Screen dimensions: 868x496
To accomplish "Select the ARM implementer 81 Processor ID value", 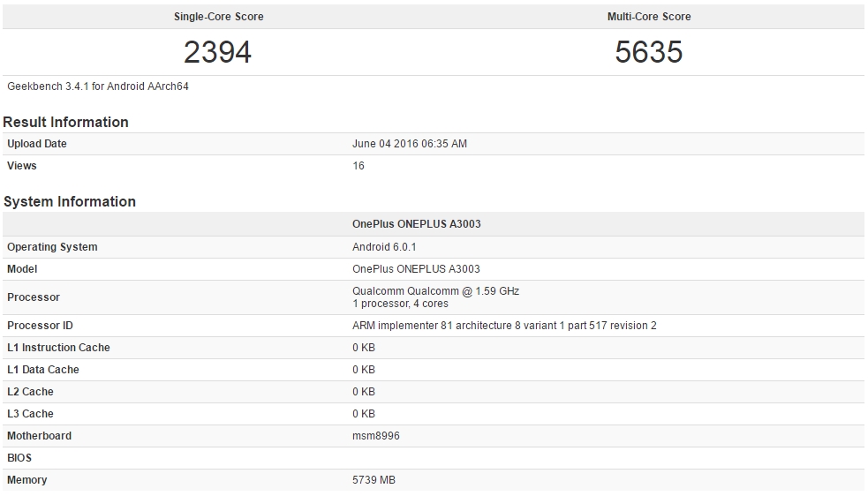I will tap(504, 326).
